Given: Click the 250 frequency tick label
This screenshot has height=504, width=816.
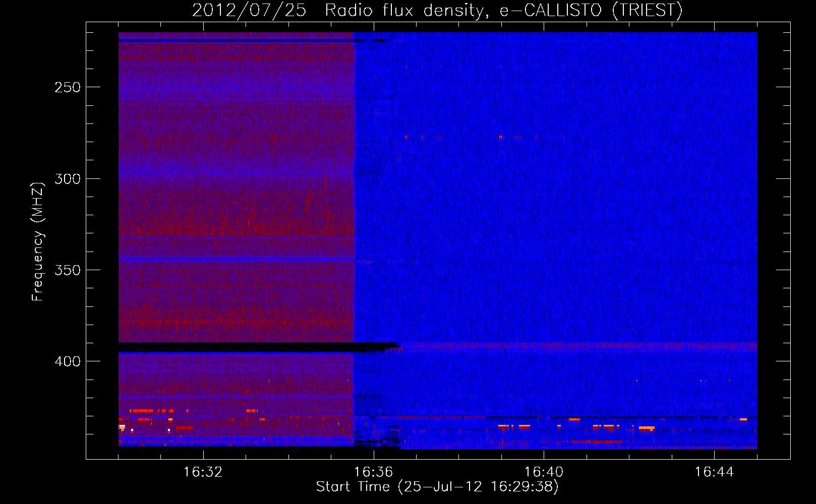Looking at the screenshot, I should (x=68, y=87).
